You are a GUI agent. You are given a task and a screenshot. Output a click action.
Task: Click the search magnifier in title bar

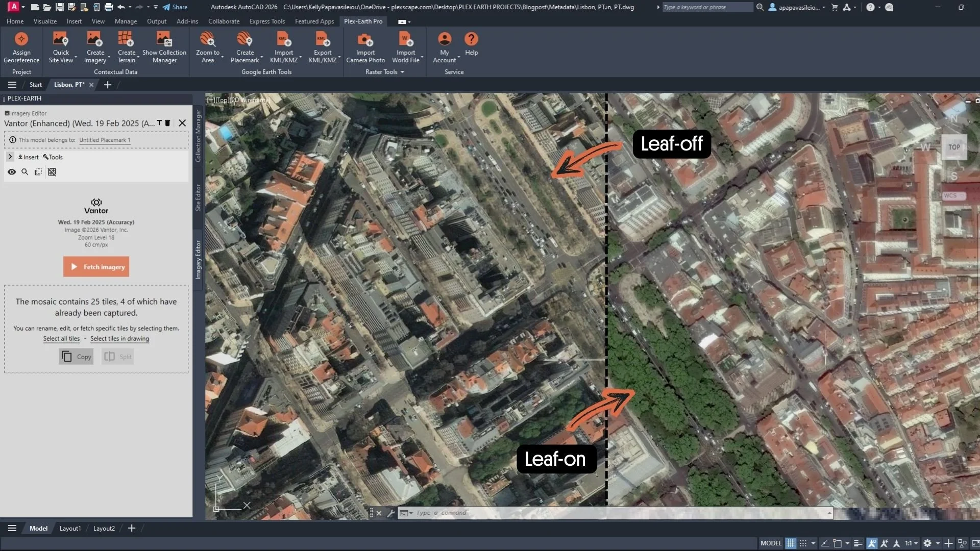point(760,7)
